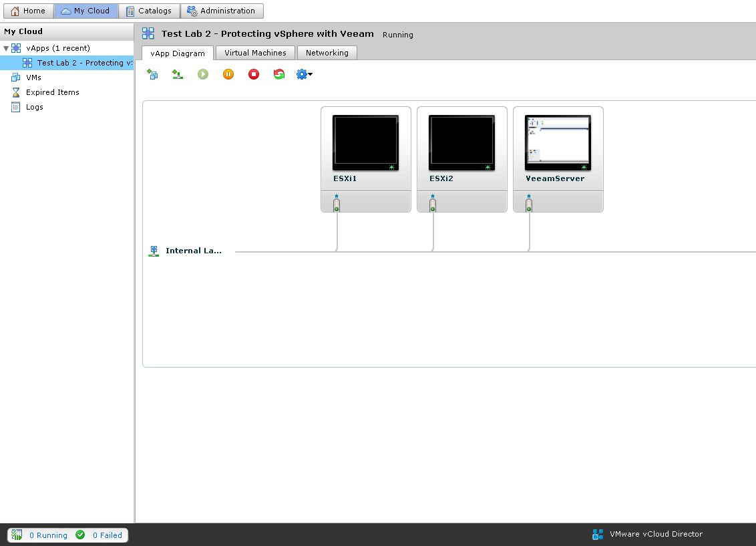756x546 pixels.
Task: Collapse the vApps tree node
Action: click(6, 48)
